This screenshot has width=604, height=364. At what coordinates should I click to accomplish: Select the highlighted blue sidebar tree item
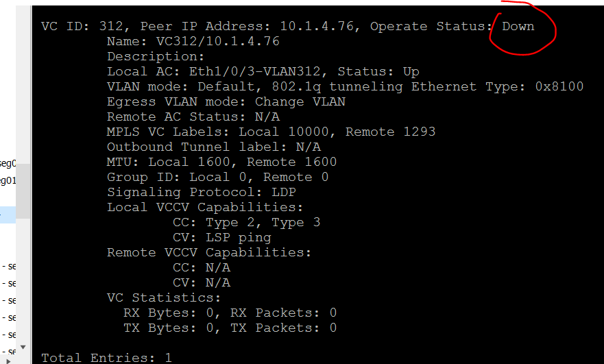point(8,215)
